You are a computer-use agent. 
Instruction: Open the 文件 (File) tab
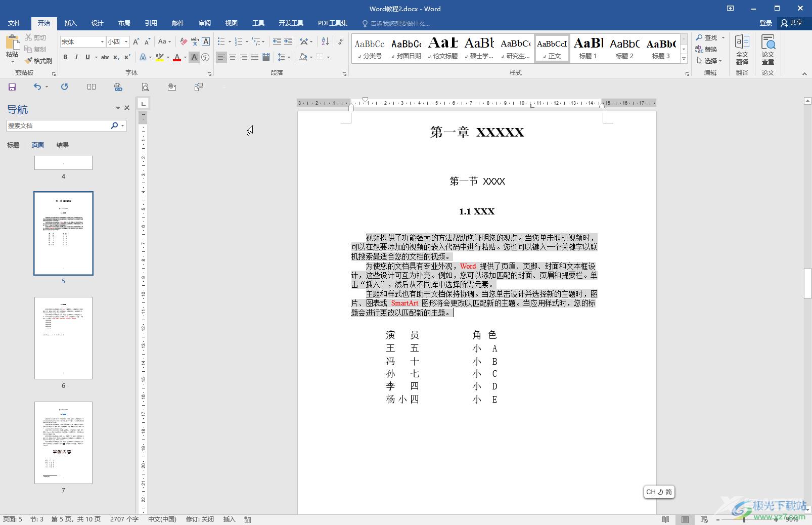[x=14, y=23]
